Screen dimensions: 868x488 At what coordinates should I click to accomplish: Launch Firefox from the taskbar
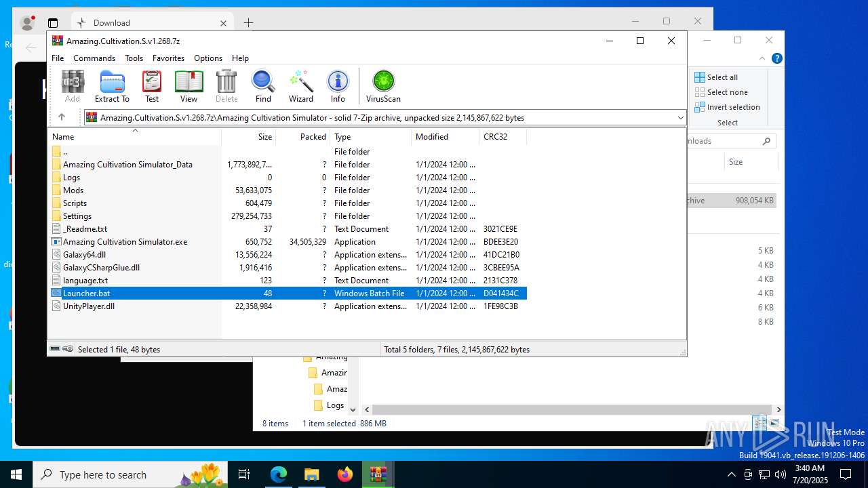[344, 474]
